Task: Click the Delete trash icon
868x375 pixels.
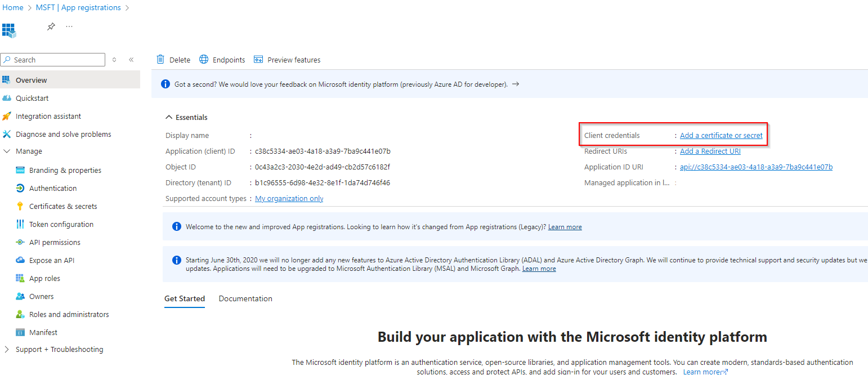Action: coord(160,60)
